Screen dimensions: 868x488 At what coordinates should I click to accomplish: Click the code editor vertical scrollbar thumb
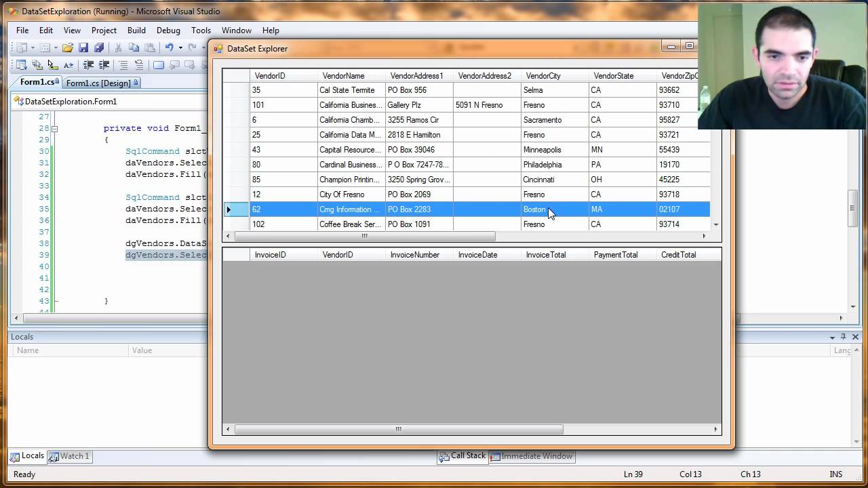pos(852,208)
